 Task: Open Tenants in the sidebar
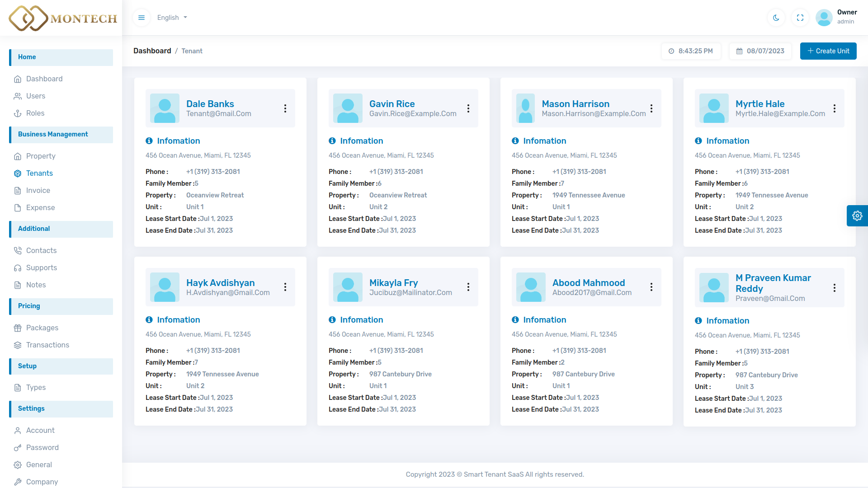point(39,173)
